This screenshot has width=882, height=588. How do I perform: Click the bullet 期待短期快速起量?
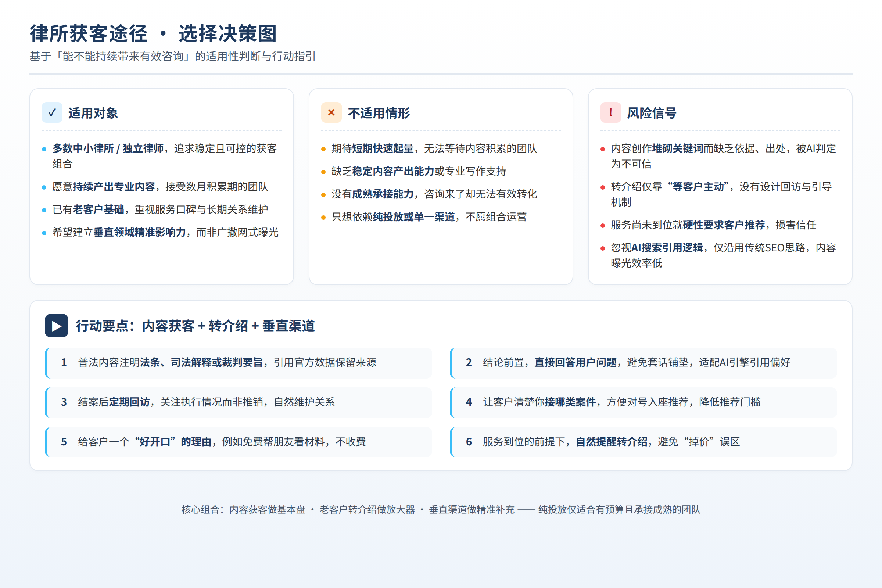pos(441,148)
